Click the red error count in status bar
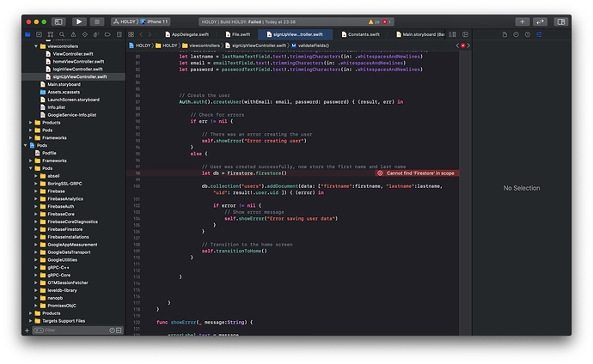 (x=387, y=22)
